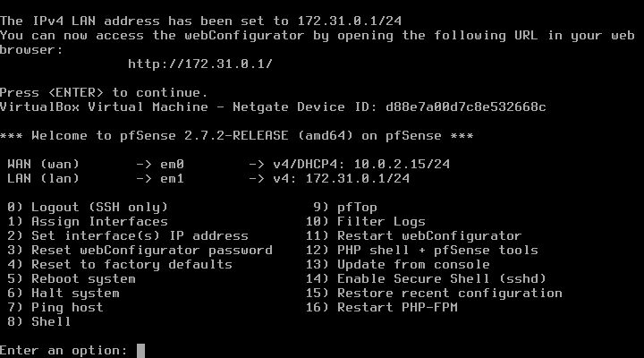This screenshot has height=358, width=644.
Task: Select option 12 PHP shell + pfSense tools
Action: pos(422,251)
